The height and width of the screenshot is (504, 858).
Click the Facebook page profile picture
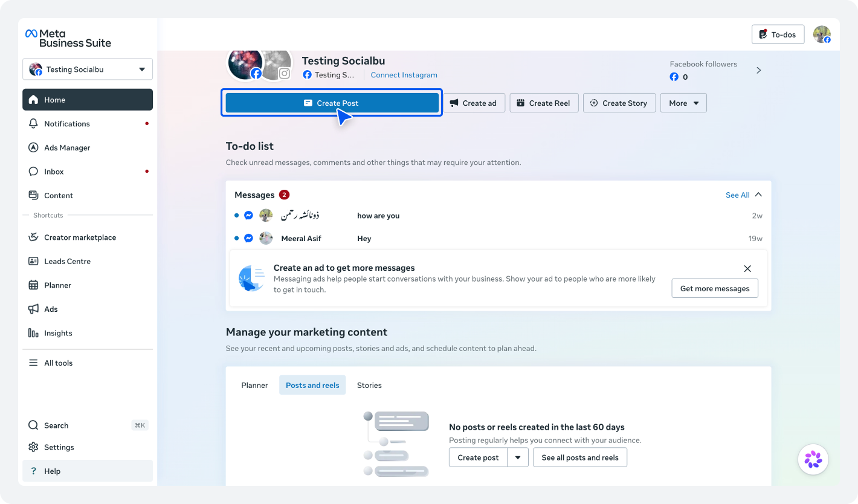tap(245, 64)
